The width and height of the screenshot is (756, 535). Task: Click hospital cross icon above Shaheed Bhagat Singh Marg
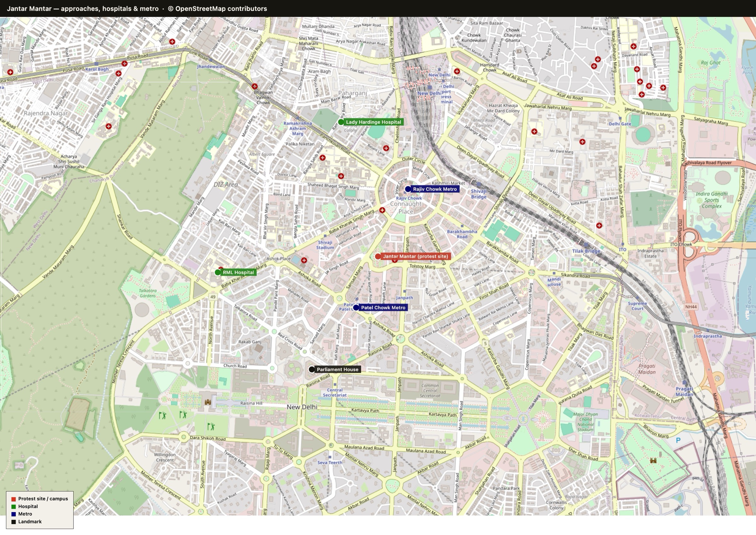click(x=341, y=176)
